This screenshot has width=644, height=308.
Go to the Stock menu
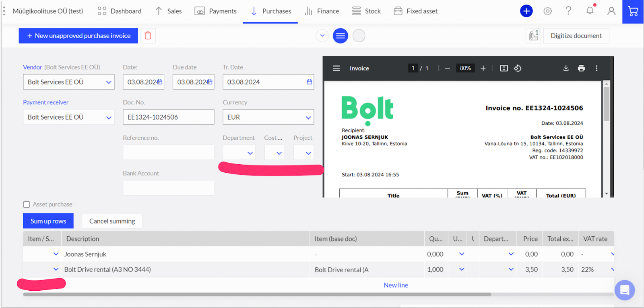coord(366,11)
